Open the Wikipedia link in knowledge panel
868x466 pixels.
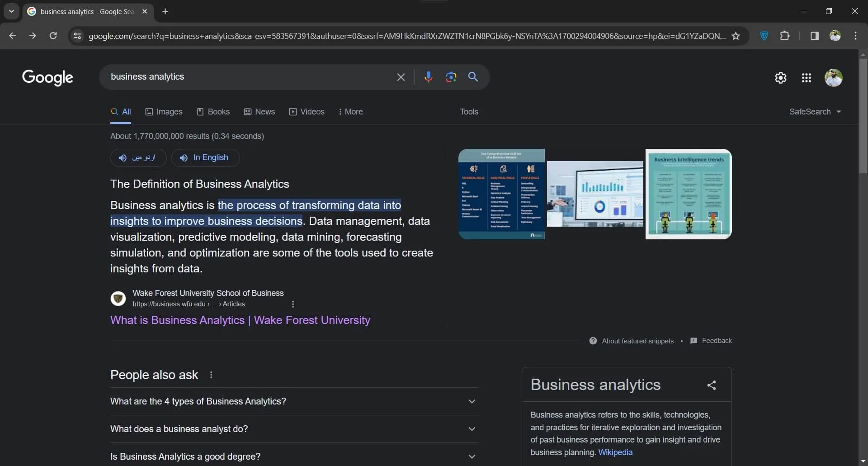click(x=615, y=452)
